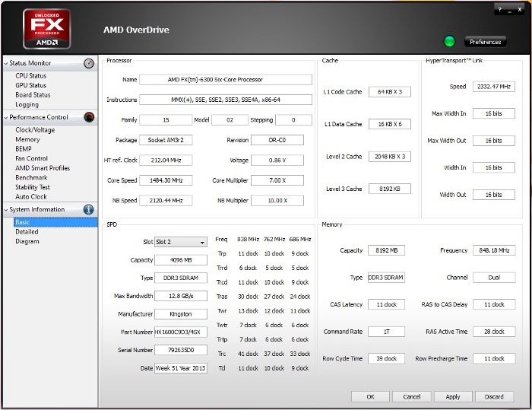Screen dimensions: 532x410
Task: Click the Performance Control dial icon
Action: click(x=89, y=117)
